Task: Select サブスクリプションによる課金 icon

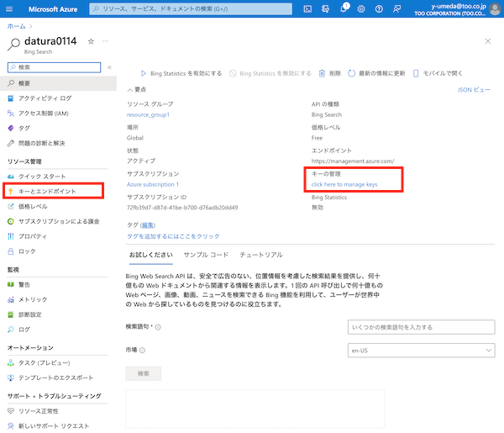Action: [x=11, y=221]
